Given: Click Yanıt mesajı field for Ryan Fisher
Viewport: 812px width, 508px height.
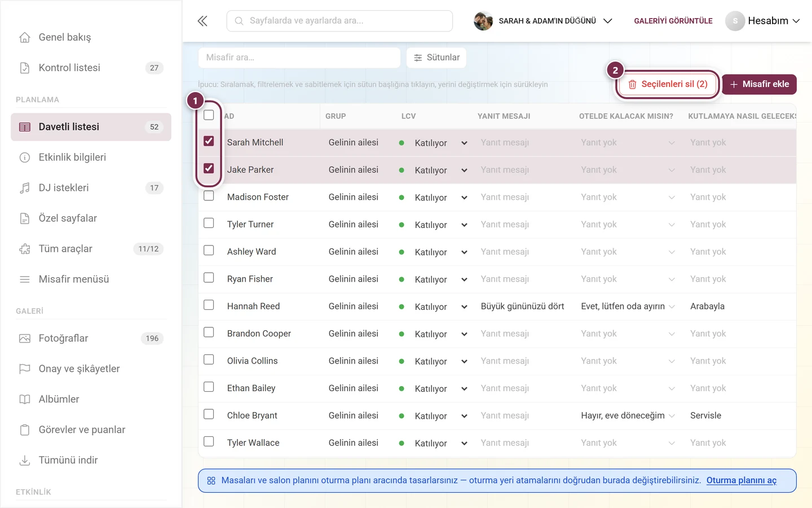Looking at the screenshot, I should click(505, 279).
